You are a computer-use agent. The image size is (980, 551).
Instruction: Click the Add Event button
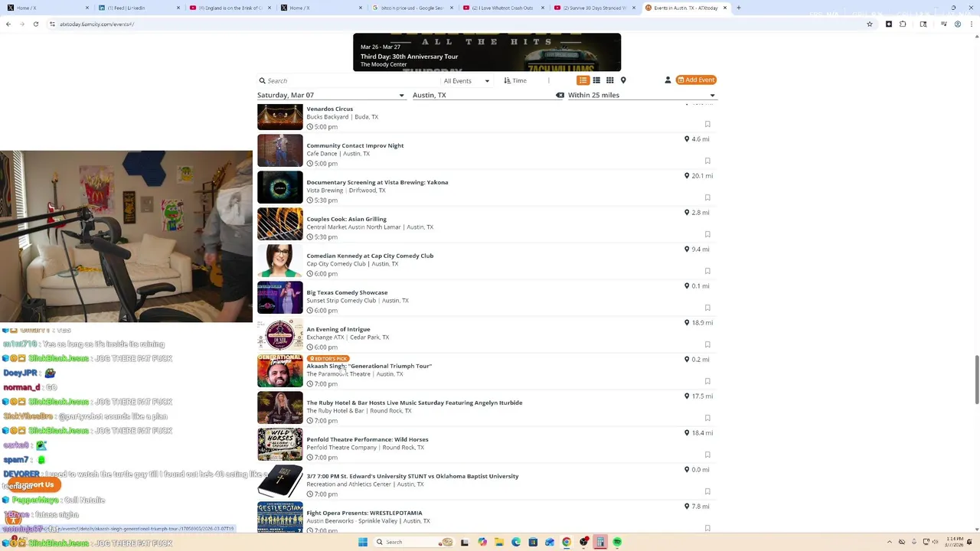(x=696, y=80)
